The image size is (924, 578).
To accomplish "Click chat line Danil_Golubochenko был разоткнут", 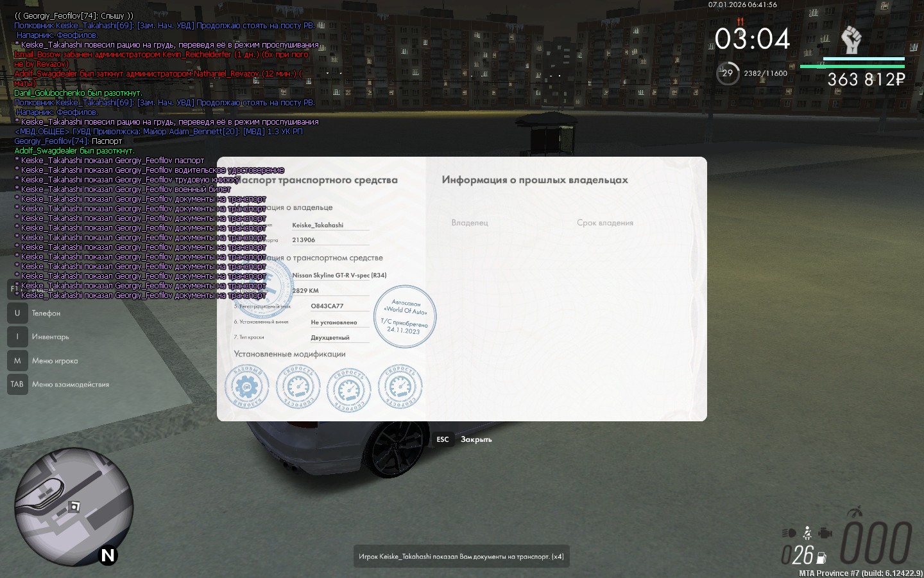I will click(78, 93).
